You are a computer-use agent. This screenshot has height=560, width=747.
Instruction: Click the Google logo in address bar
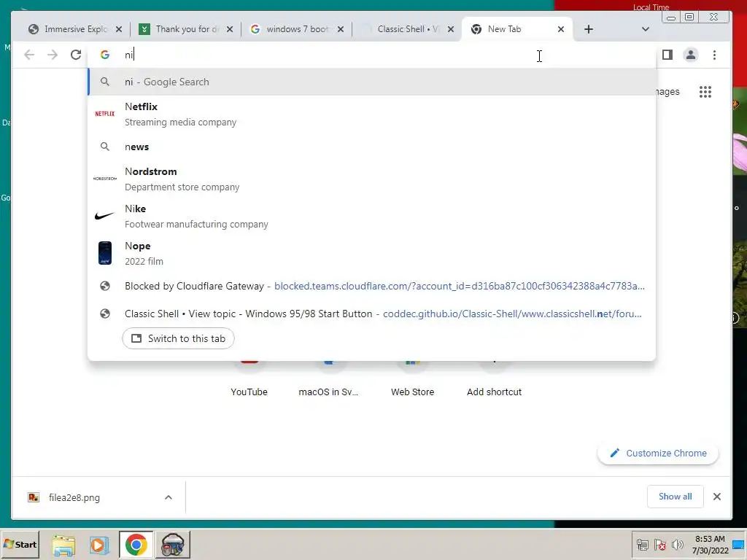click(x=105, y=55)
